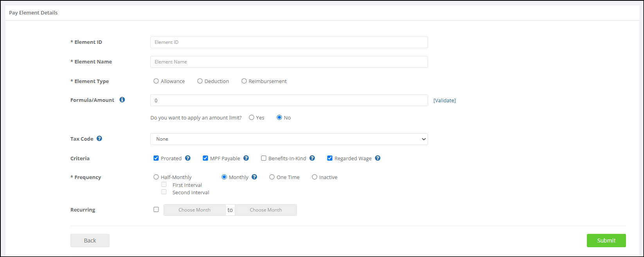Enable the Benefits-In-Kind checkbox
The height and width of the screenshot is (257, 644).
[x=264, y=158]
